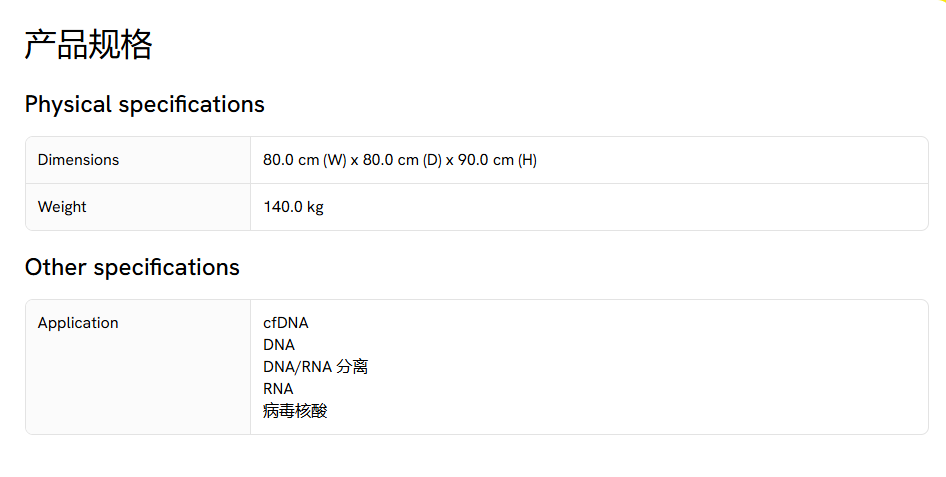Click the standalone DNA application entry
The height and width of the screenshot is (477, 946).
[x=279, y=345]
